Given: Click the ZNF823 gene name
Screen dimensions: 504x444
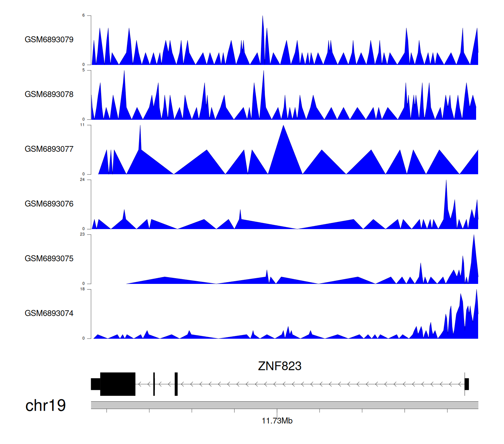Looking at the screenshot, I should [x=280, y=366].
